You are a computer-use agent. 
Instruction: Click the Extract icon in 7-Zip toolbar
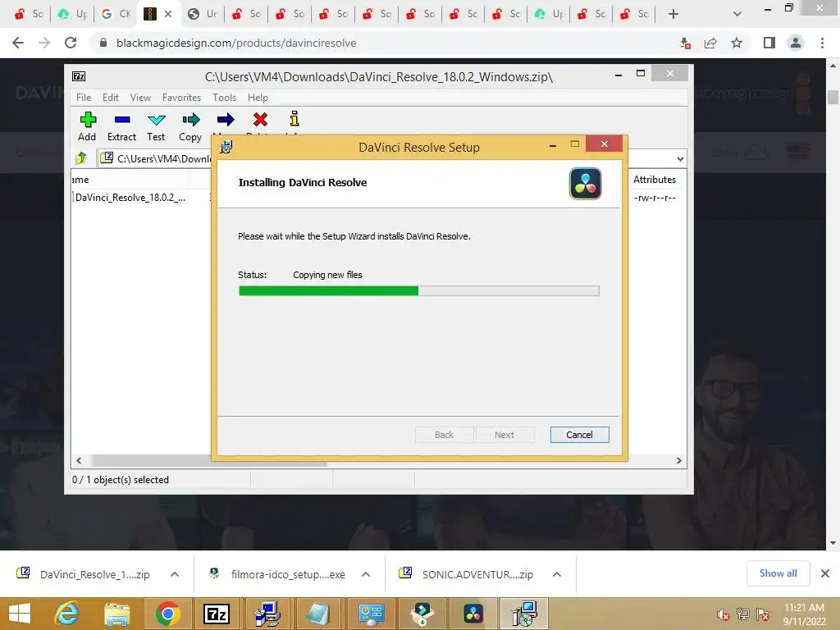(122, 120)
